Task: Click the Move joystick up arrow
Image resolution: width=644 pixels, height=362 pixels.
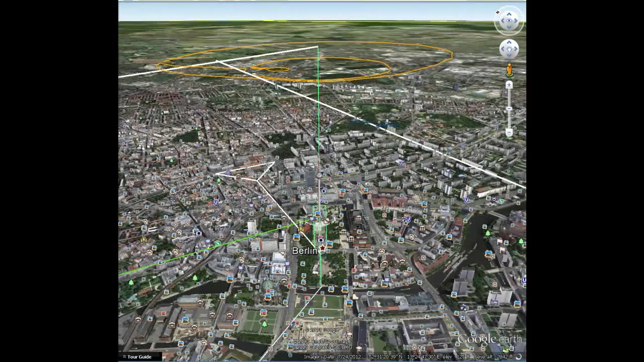Action: (x=509, y=42)
